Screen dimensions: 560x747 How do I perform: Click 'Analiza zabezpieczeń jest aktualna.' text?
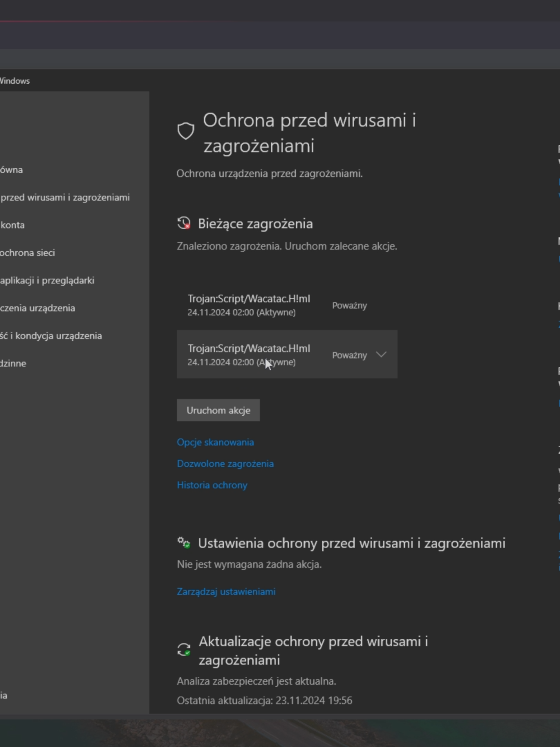[x=256, y=681]
